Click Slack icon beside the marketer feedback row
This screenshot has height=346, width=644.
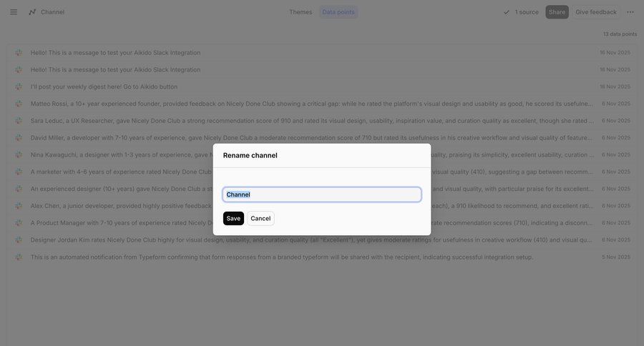point(19,172)
